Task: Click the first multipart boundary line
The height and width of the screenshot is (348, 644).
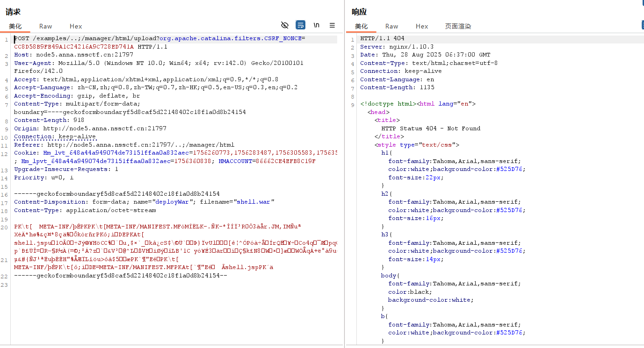Action: 117,194
